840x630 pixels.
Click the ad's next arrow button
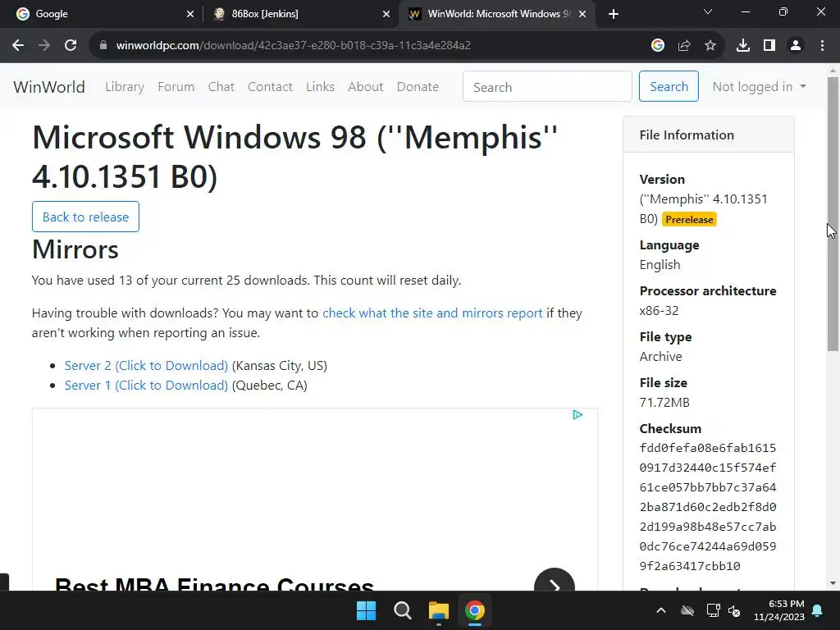tap(555, 582)
